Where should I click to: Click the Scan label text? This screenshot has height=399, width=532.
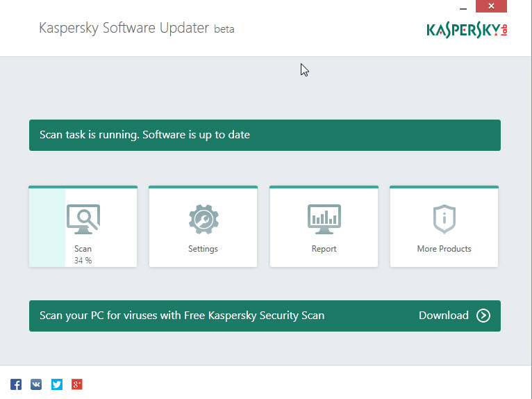point(83,249)
